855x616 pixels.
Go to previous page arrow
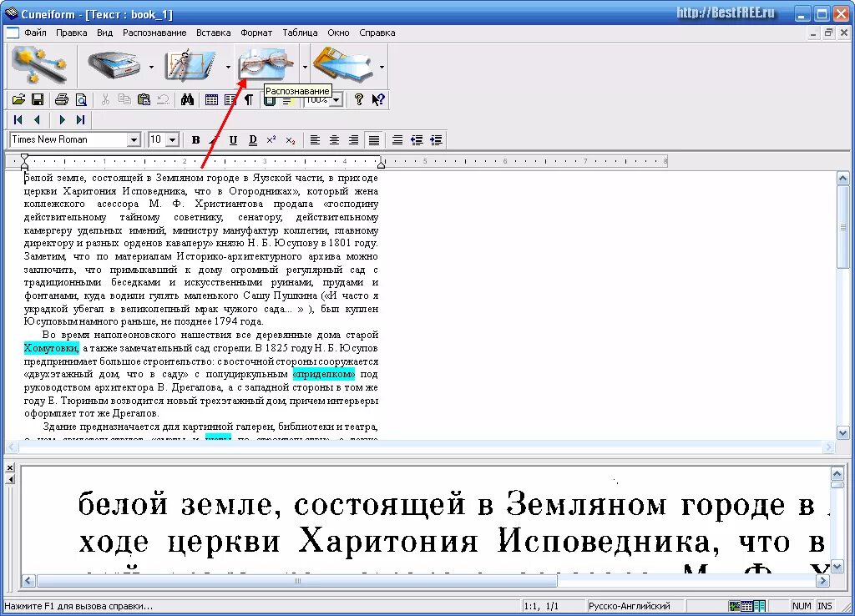(37, 120)
